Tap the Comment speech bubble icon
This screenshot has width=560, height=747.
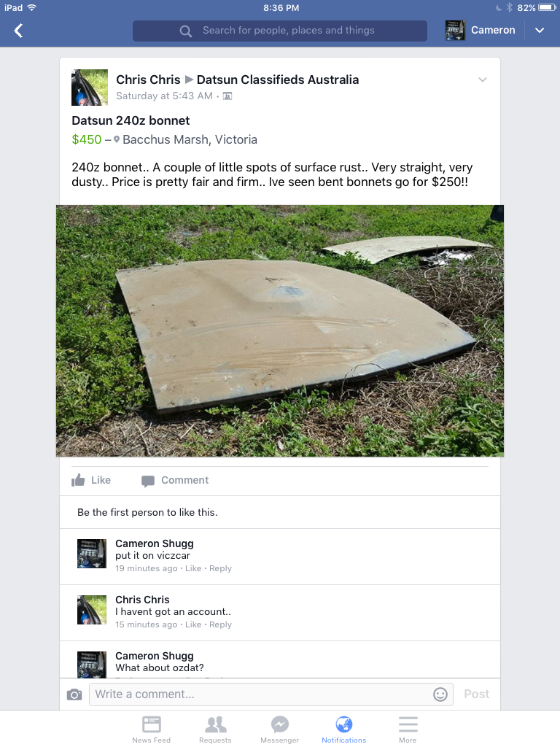148,481
